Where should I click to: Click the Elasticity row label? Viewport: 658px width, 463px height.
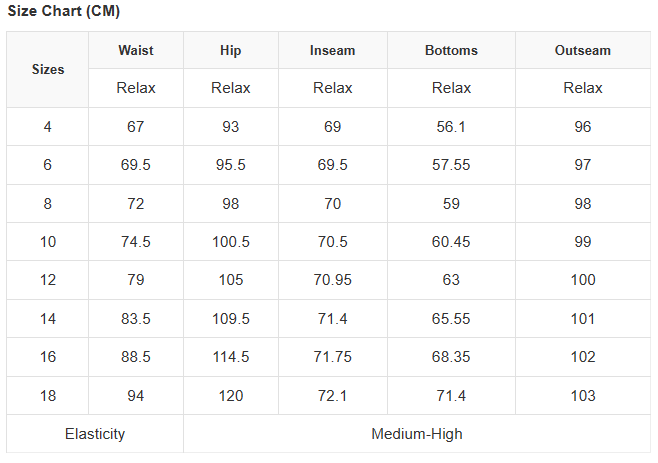(95, 434)
